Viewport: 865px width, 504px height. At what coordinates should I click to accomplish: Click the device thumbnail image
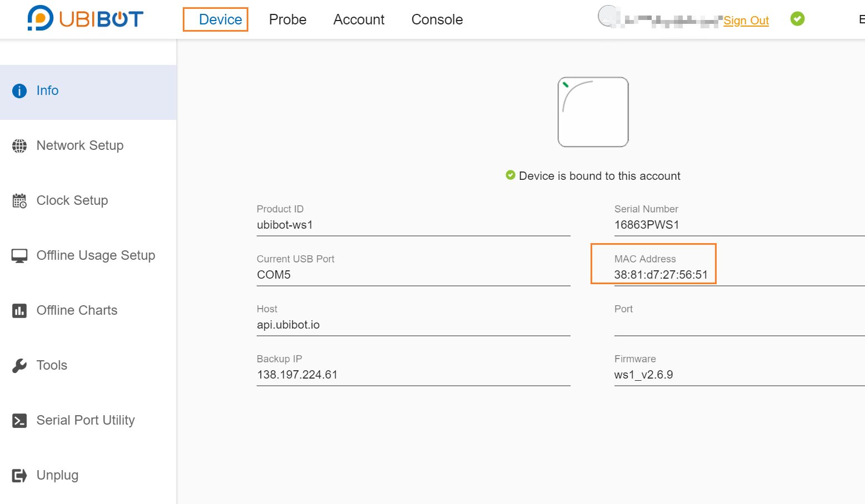point(593,112)
